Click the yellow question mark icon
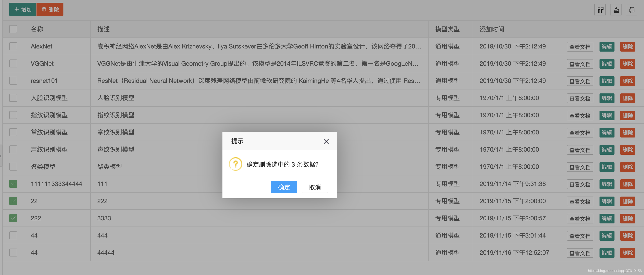The height and width of the screenshot is (275, 644). (x=235, y=164)
